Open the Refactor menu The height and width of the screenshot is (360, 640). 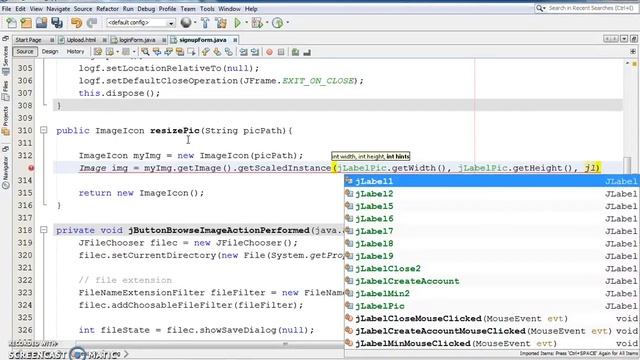point(107,9)
